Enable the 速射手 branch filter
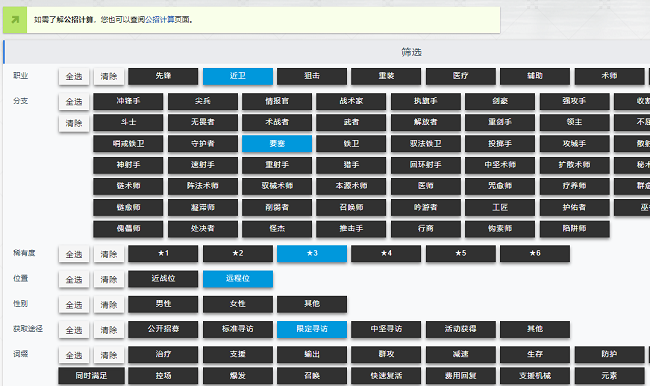The image size is (650, 386). pyautogui.click(x=203, y=165)
